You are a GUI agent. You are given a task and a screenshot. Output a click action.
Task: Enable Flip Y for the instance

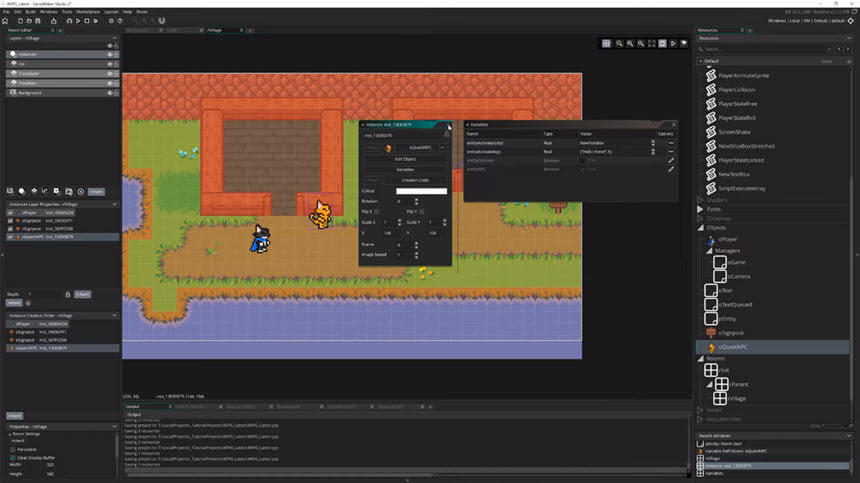coord(421,212)
